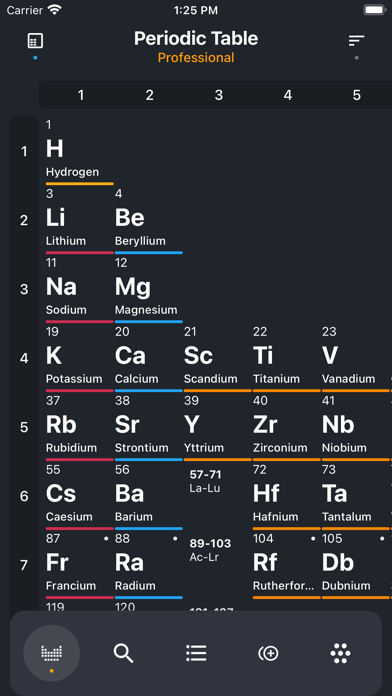Select group 3 column header
Screen dimensions: 392x696
(x=218, y=95)
